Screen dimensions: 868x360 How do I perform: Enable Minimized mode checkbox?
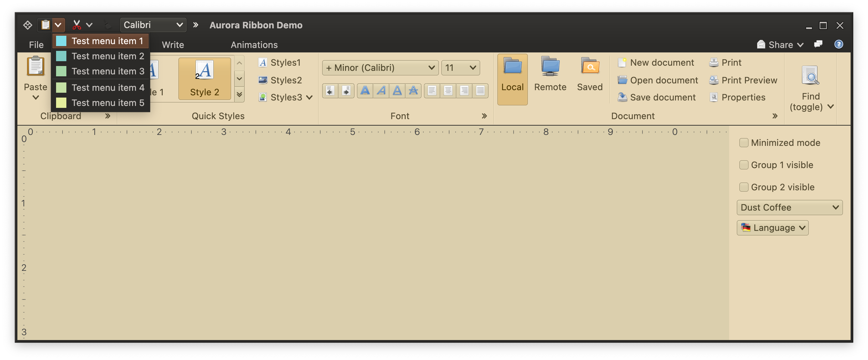tap(744, 143)
